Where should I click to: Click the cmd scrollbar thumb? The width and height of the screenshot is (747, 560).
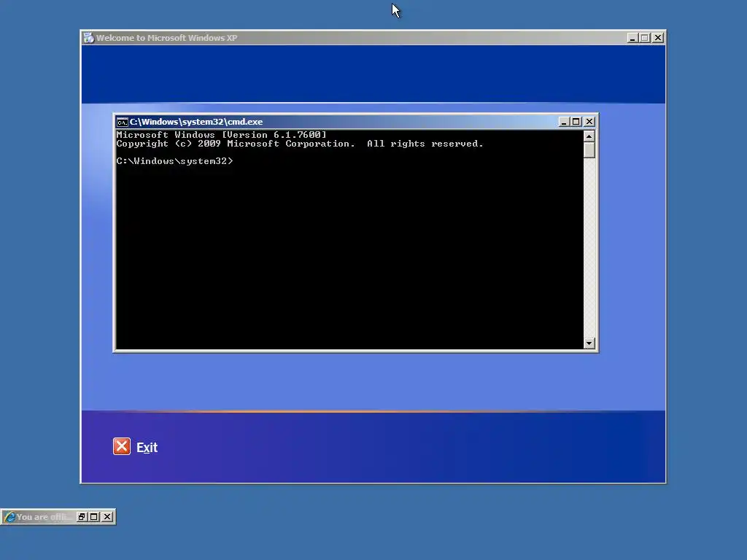click(x=589, y=150)
